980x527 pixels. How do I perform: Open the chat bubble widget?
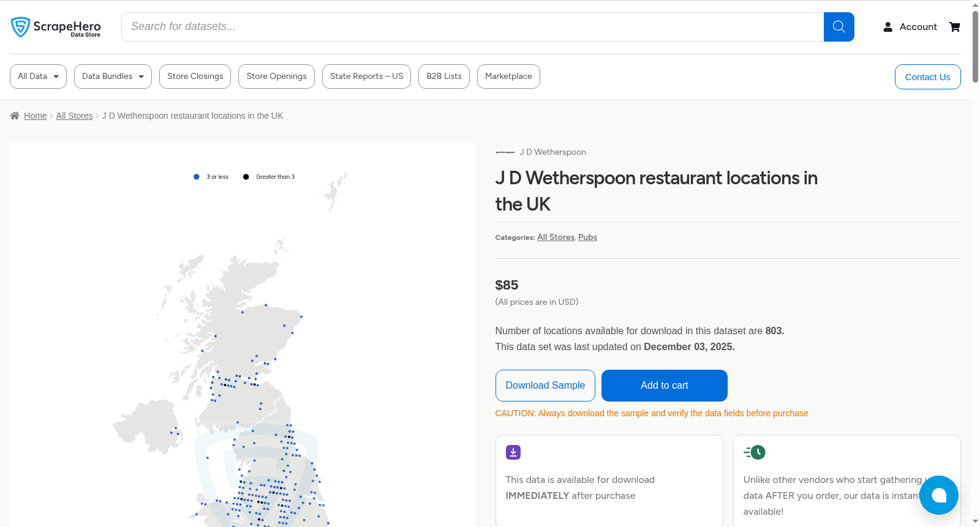point(938,495)
